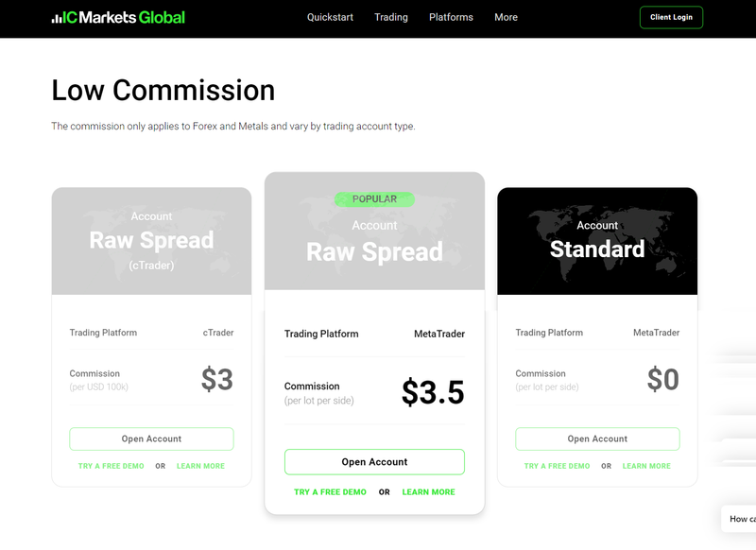Click MetaTrader value in Standard card
Image resolution: width=756 pixels, height=550 pixels.
656,333
